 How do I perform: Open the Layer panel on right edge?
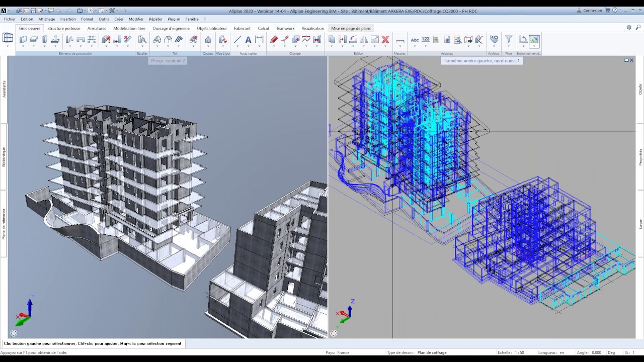coord(640,224)
